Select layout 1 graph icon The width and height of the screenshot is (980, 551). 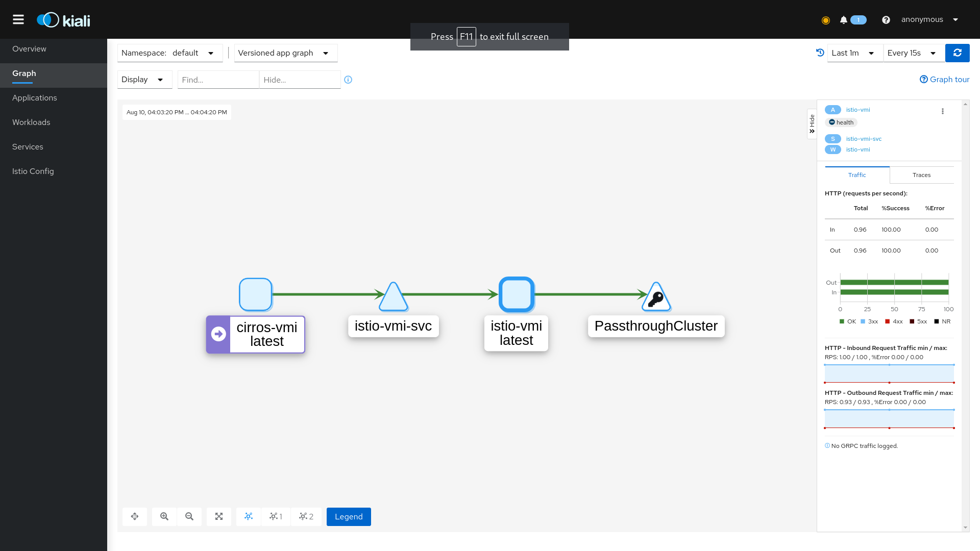pos(276,516)
